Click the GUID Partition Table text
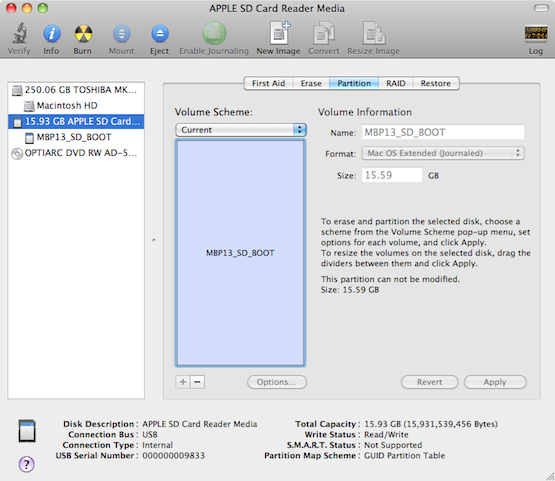The width and height of the screenshot is (555, 481). 405,456
